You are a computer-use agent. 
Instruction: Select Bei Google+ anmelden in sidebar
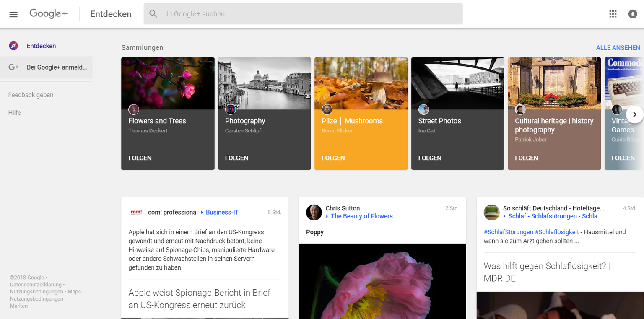[x=57, y=67]
